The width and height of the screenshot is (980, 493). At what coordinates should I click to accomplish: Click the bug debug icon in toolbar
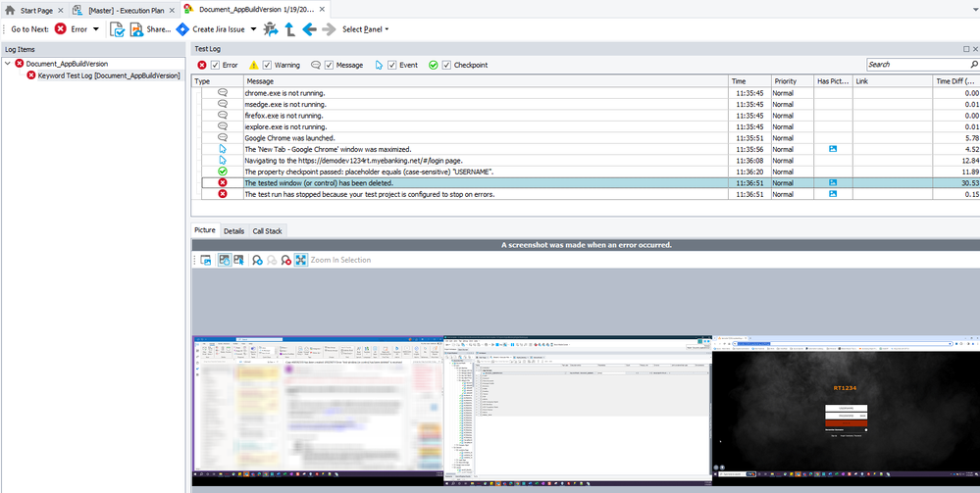click(271, 29)
